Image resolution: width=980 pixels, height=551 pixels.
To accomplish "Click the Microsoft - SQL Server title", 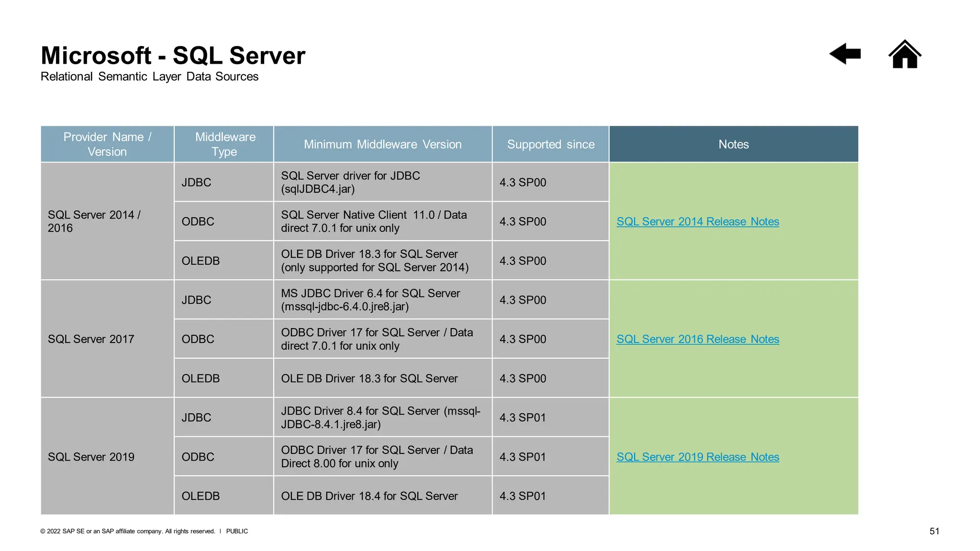I will [173, 55].
